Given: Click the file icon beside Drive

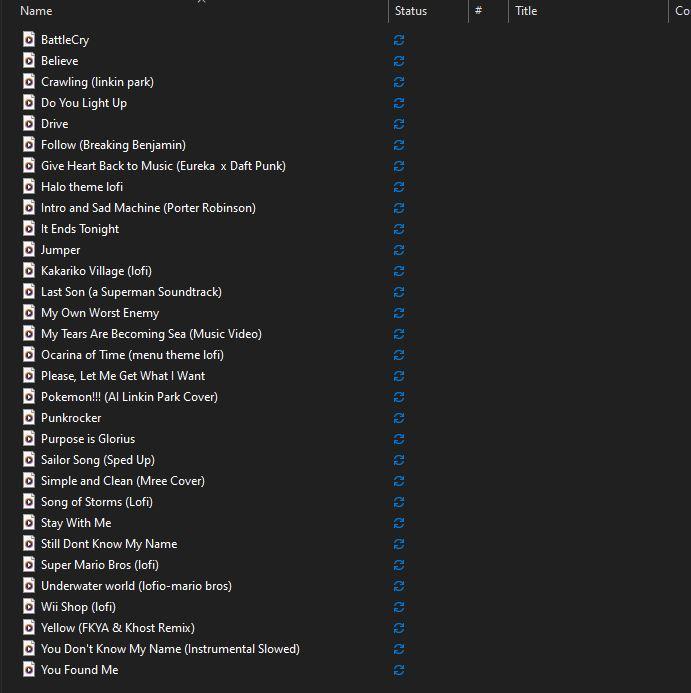Looking at the screenshot, I should tap(29, 123).
